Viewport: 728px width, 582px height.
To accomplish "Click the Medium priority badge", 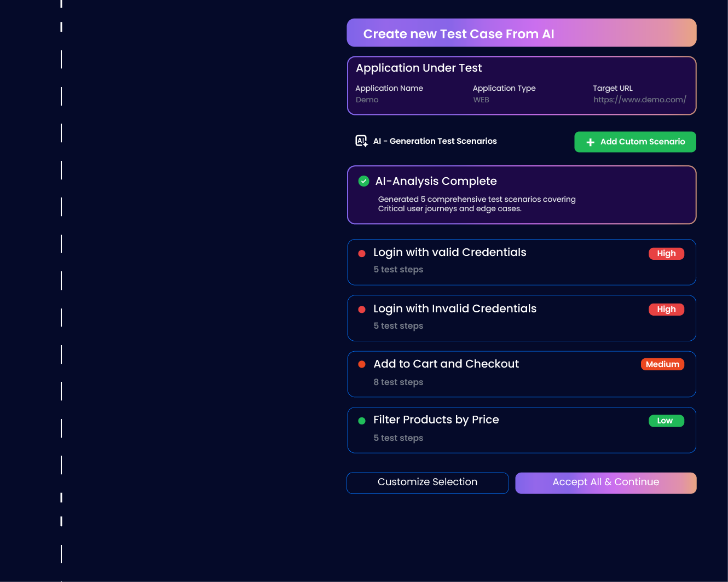I will [662, 364].
